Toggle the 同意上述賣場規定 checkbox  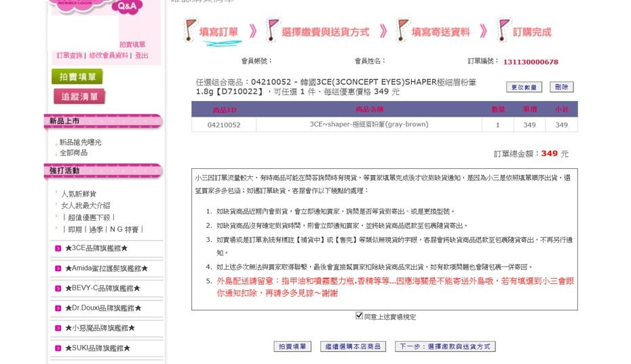[x=359, y=316]
